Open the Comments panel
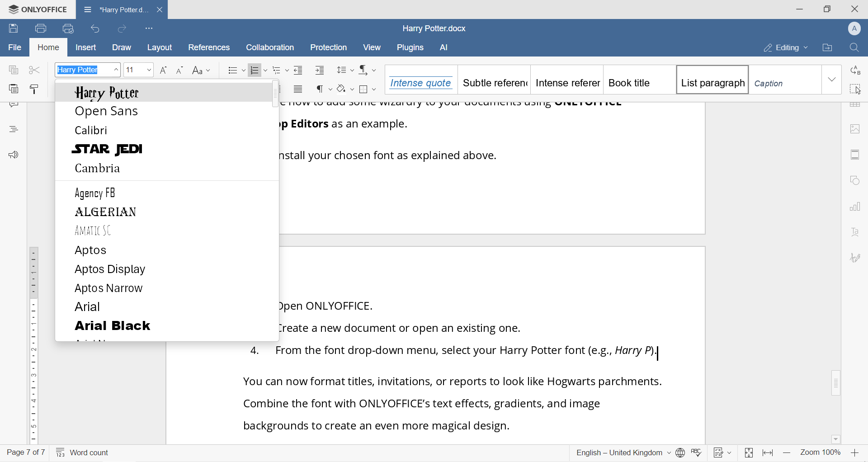The height and width of the screenshot is (462, 868). 14,104
